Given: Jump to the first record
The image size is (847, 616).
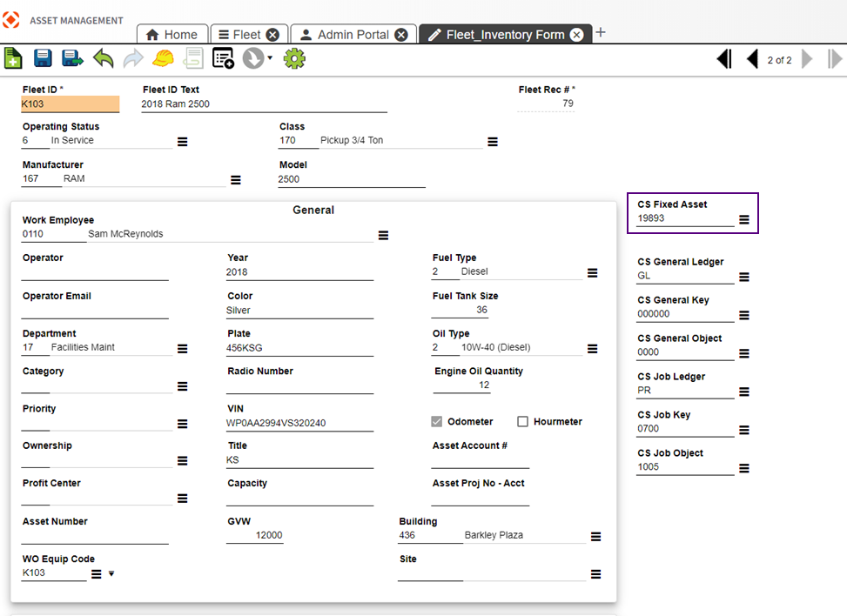Looking at the screenshot, I should point(724,59).
